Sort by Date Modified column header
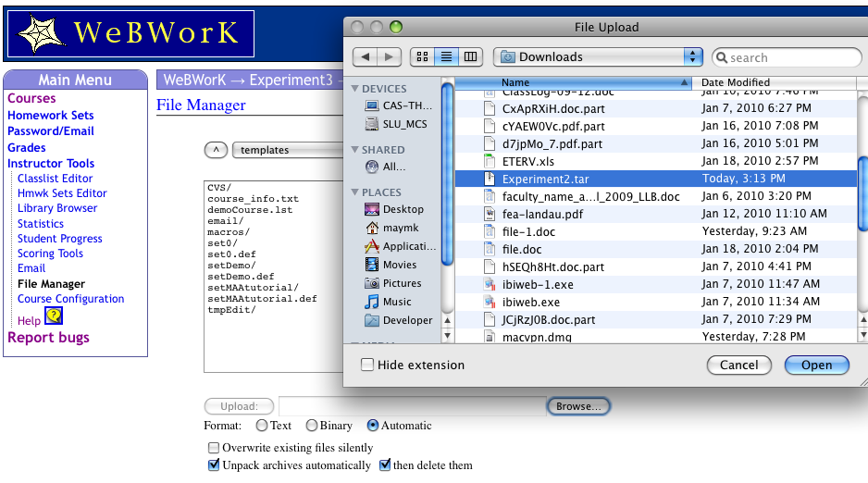The height and width of the screenshot is (483, 868). coord(774,82)
